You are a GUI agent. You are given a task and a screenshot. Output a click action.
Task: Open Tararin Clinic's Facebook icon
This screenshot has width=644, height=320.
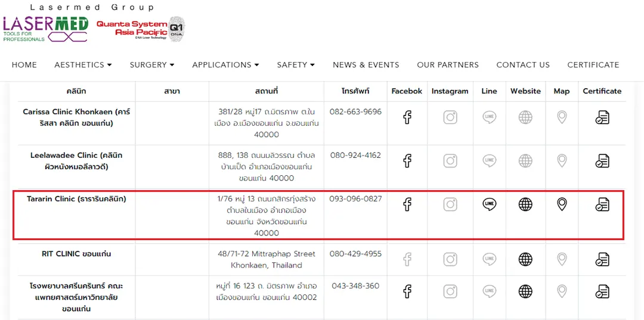coord(407,204)
